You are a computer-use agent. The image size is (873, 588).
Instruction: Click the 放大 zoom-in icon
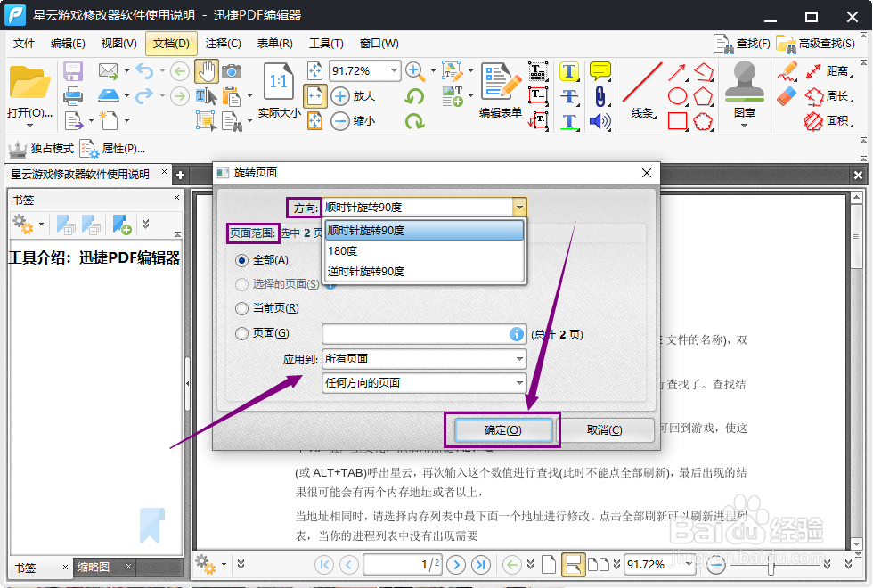tap(340, 96)
